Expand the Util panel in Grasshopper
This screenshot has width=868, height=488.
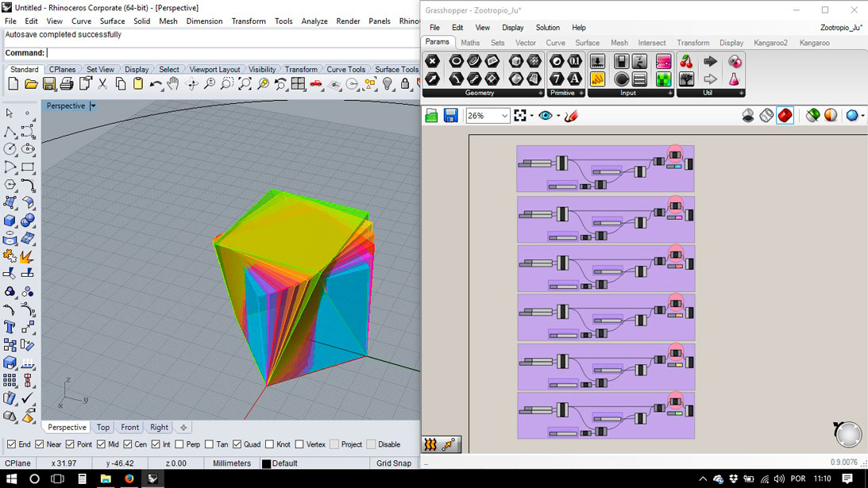[741, 93]
